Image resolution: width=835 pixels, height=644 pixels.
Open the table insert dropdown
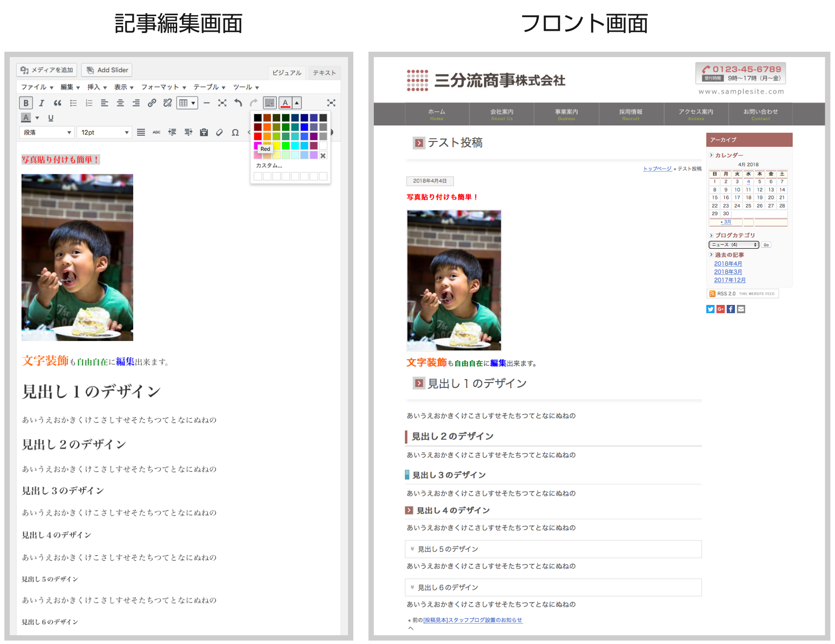pyautogui.click(x=187, y=103)
